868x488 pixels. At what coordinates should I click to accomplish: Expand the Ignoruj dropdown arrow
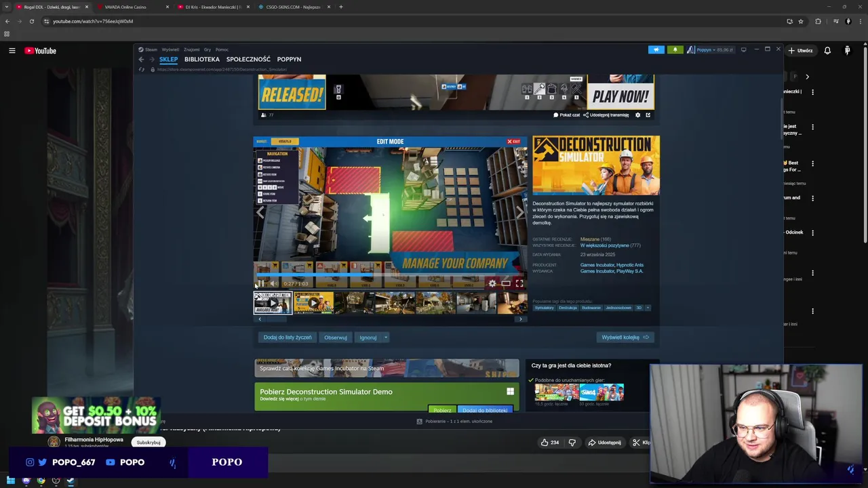pyautogui.click(x=386, y=337)
